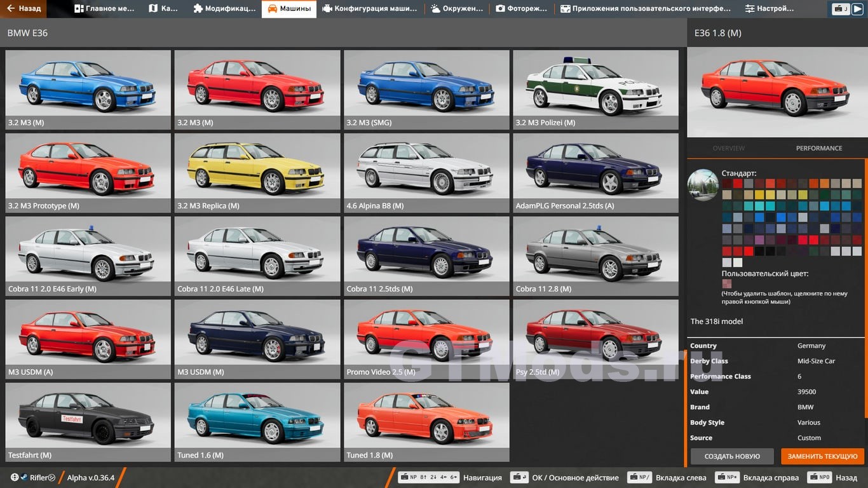This screenshot has width=868, height=488.
Task: Pick the bright red swatch in first row
Action: [x=738, y=183]
